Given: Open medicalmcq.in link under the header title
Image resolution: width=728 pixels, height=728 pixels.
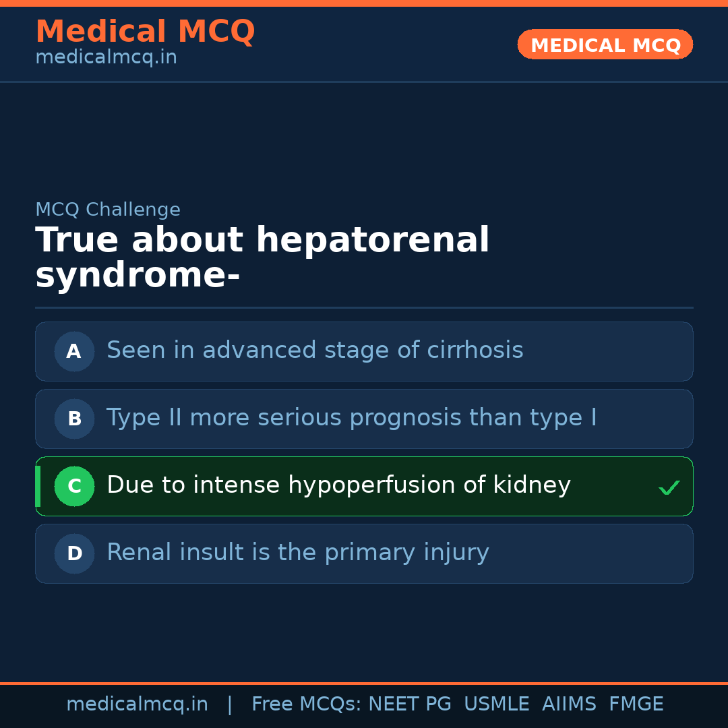Looking at the screenshot, I should coord(106,58).
